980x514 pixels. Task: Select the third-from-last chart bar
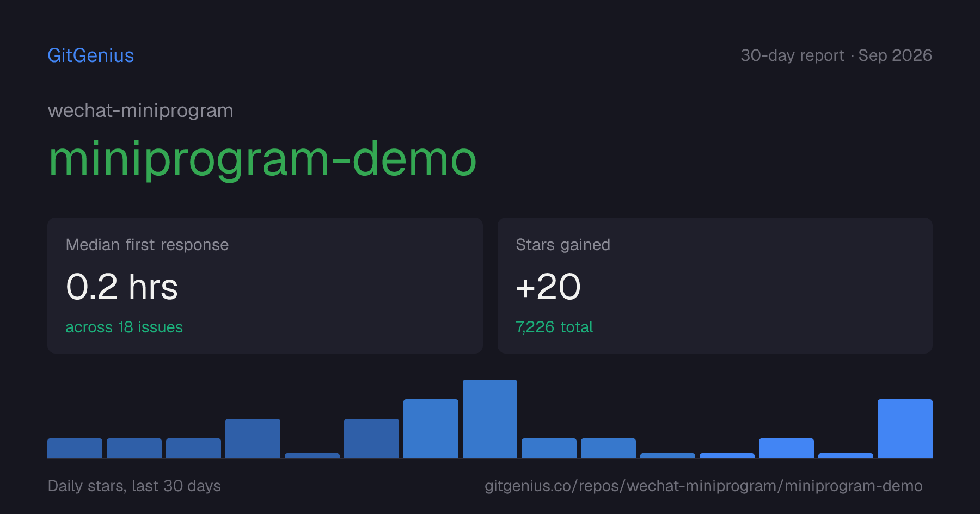coord(786,448)
